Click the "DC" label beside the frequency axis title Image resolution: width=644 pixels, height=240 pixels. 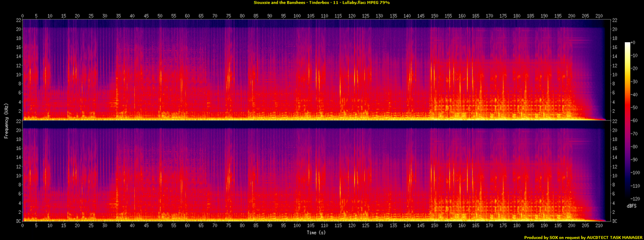(18, 221)
